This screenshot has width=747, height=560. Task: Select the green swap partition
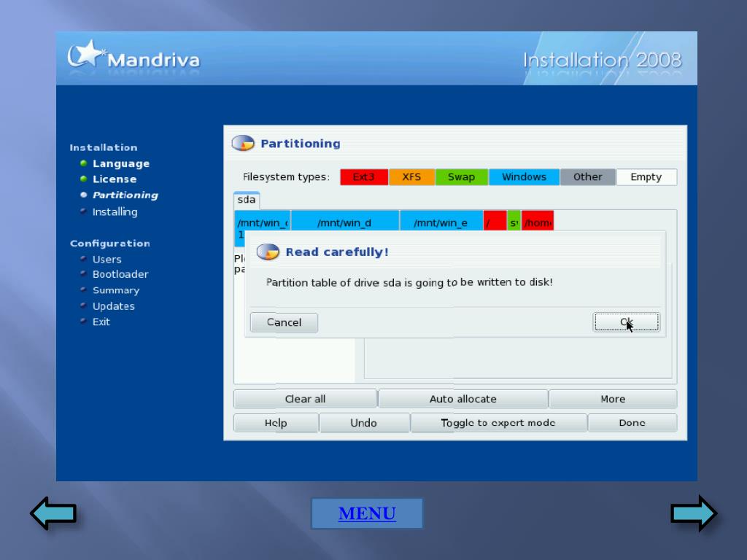tap(514, 222)
